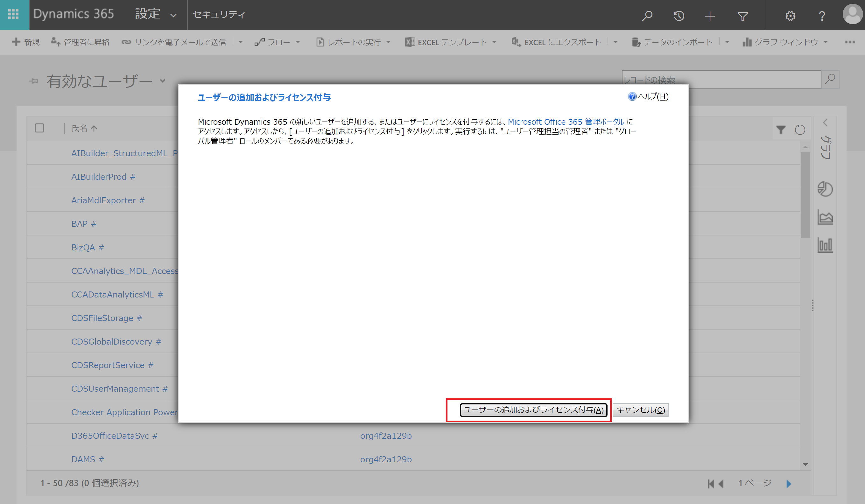Click org4f2a129b in D365OfficeDataSvc row

click(x=386, y=436)
